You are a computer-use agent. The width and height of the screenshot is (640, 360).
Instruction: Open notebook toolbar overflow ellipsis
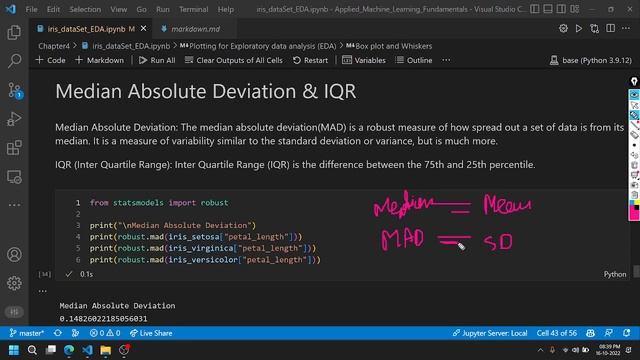446,60
